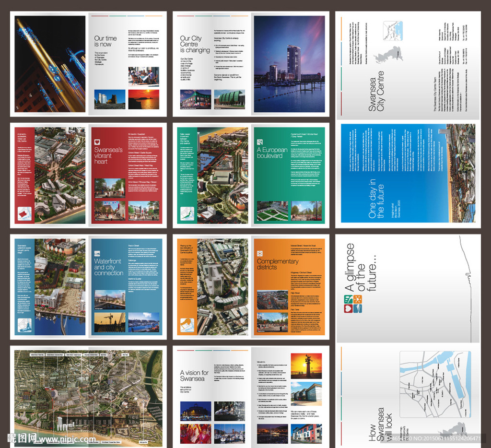Screen dimensions: 491x448
Task: Click the outdoor cafe photo under Our time
Action: (x=144, y=76)
